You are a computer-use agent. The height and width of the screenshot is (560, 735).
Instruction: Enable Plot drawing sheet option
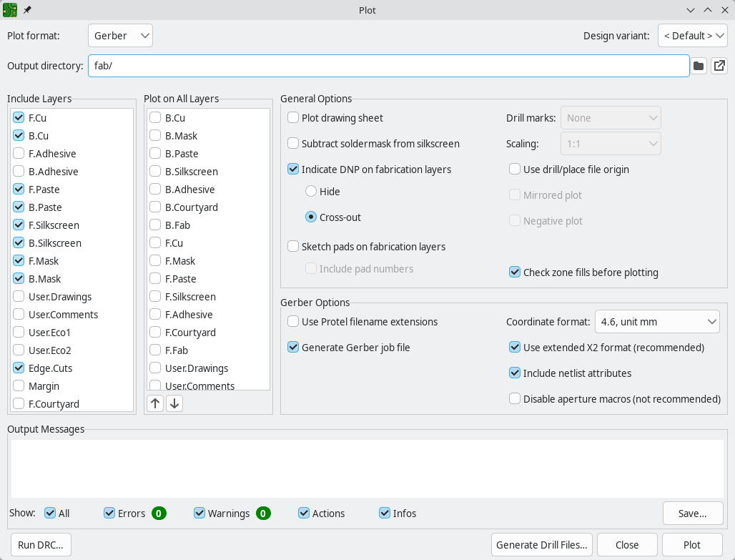click(x=293, y=118)
